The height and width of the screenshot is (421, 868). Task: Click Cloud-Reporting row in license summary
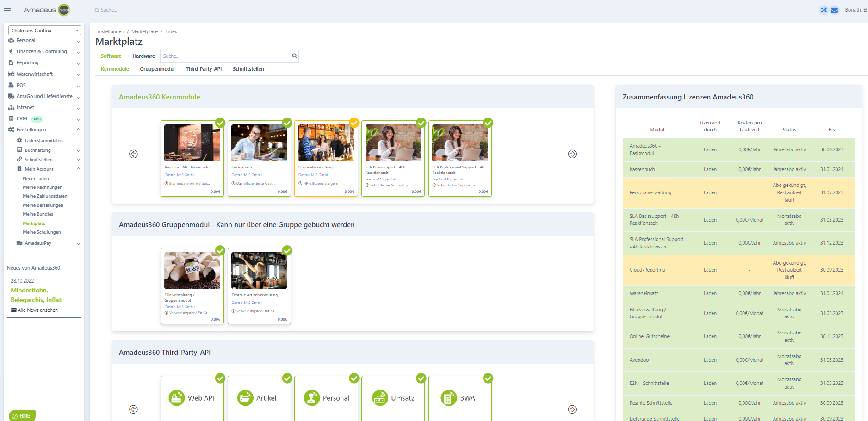[x=739, y=270]
